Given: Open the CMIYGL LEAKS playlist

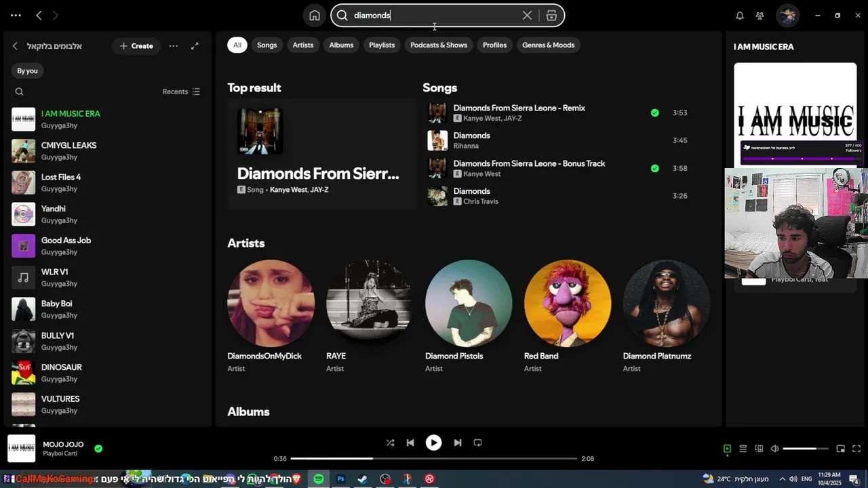Looking at the screenshot, I should [x=108, y=150].
